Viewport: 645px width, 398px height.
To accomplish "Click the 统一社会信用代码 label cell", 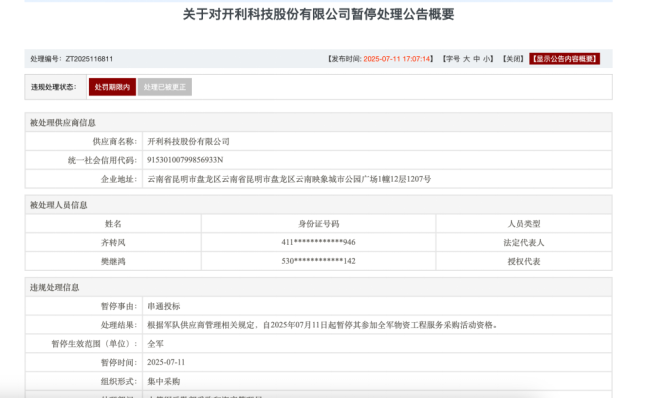I will 84,160.
